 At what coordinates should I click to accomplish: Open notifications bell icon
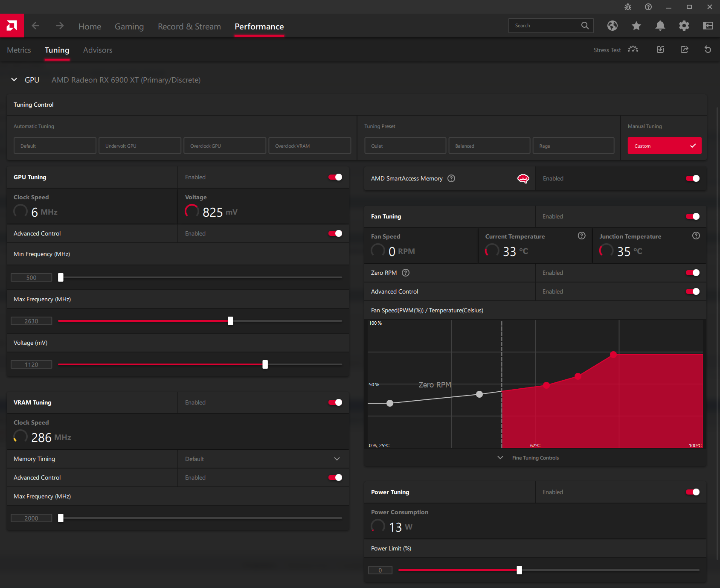(x=660, y=26)
